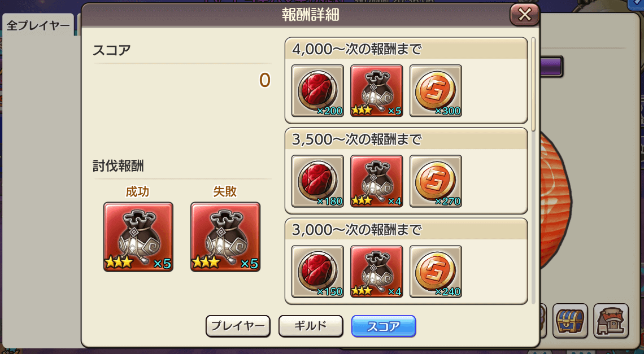Select the gold coin x270 reward

pyautogui.click(x=436, y=181)
